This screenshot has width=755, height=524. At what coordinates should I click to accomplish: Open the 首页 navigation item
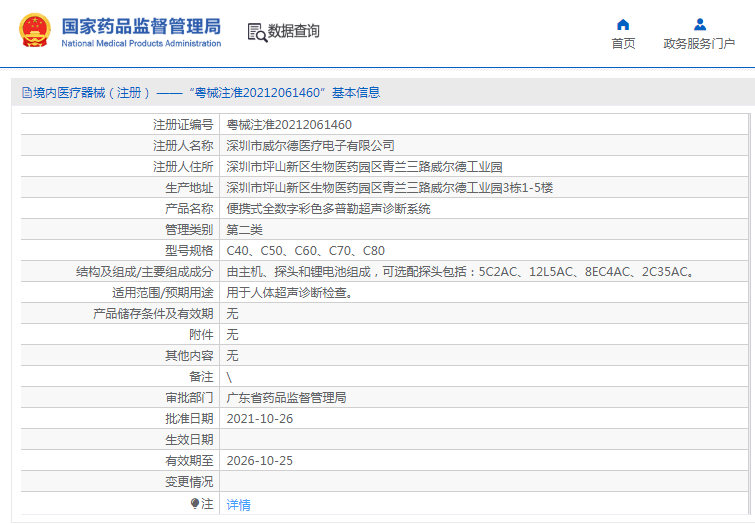pyautogui.click(x=623, y=44)
